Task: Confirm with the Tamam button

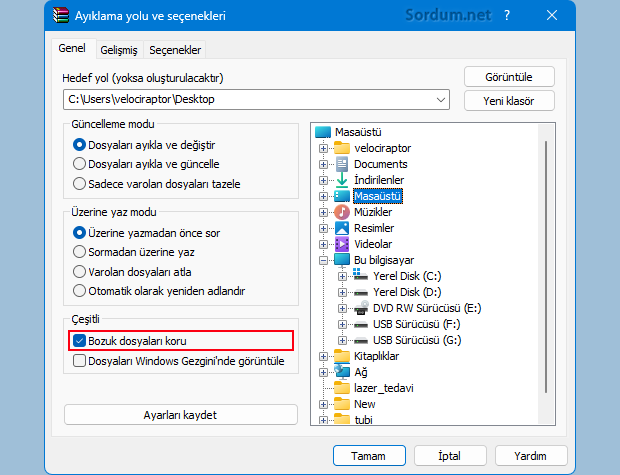Action: [x=369, y=456]
